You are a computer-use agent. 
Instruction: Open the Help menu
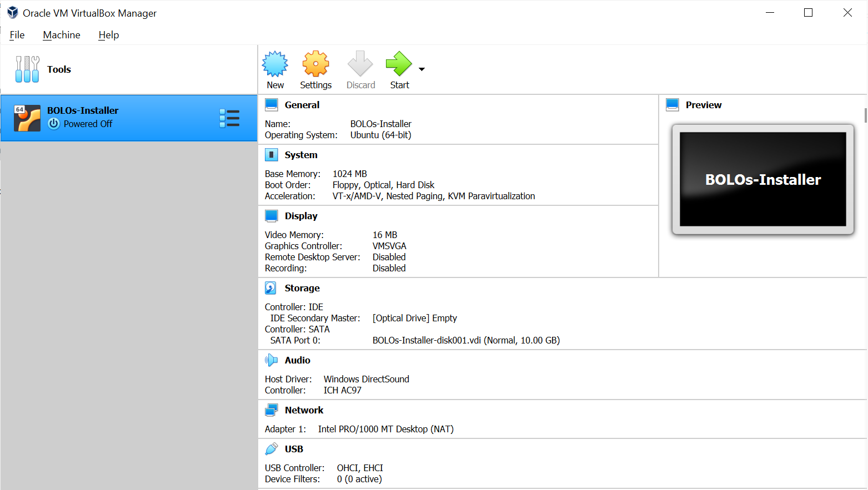tap(109, 35)
